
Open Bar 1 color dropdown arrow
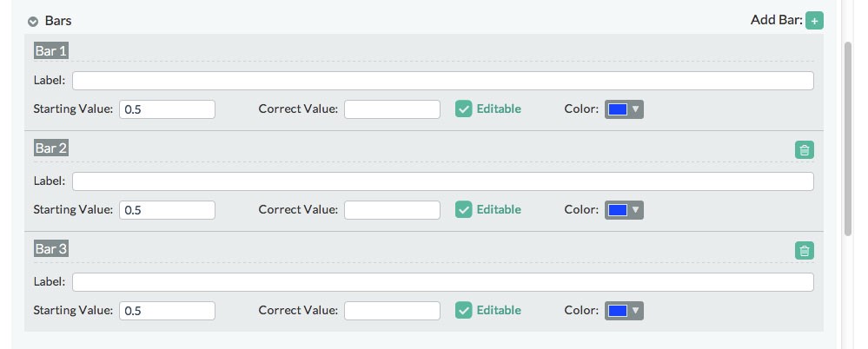[635, 109]
